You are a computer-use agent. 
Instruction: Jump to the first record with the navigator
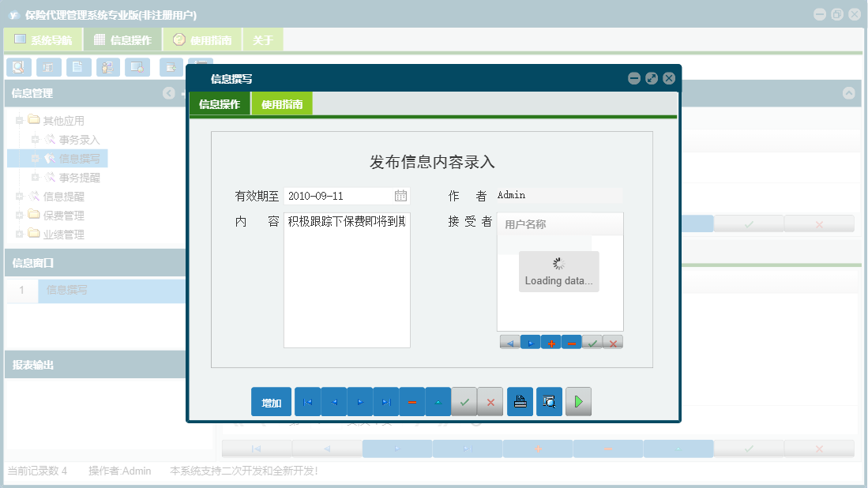pos(307,401)
